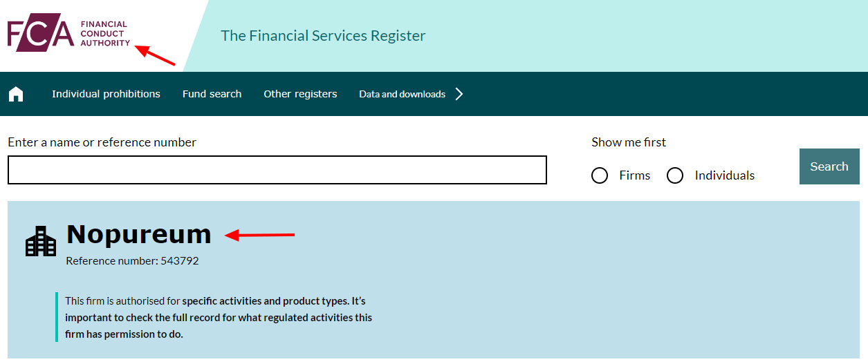Focus the name or reference number field

point(277,170)
